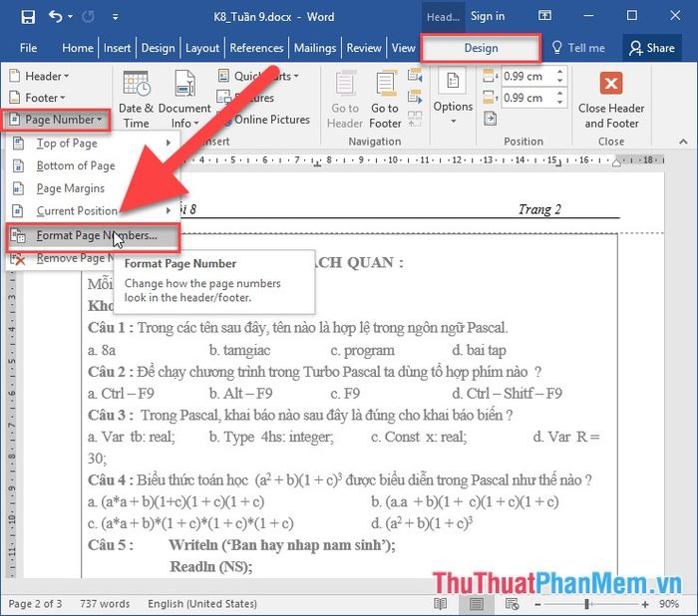
Task: Click the Tell me search box
Action: [578, 48]
